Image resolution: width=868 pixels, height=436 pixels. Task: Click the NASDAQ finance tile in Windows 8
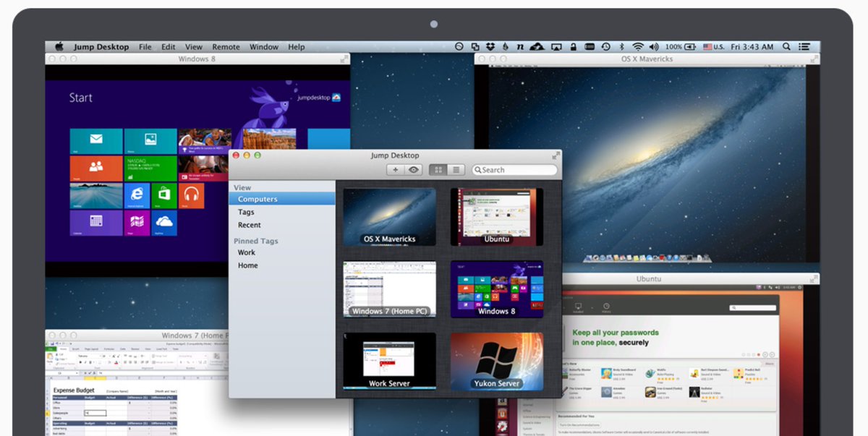click(x=150, y=168)
